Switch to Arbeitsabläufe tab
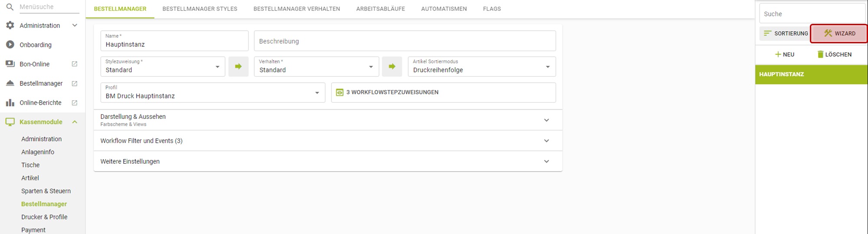Screen dimensions: 868x234 click(380, 9)
